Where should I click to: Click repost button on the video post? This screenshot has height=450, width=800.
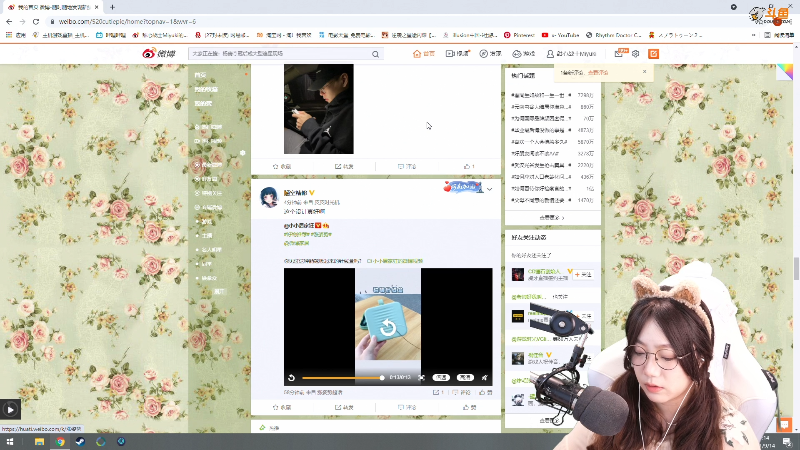(344, 407)
